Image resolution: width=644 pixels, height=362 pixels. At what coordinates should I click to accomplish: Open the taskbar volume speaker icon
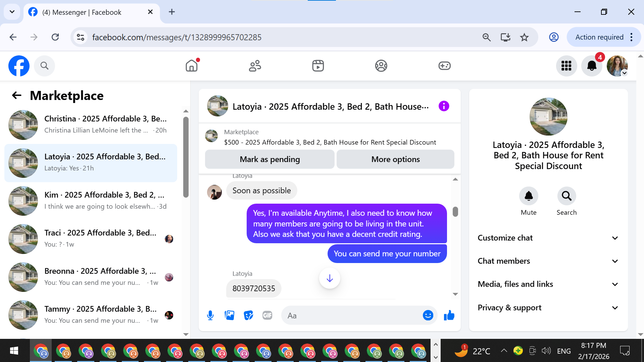tap(546, 351)
